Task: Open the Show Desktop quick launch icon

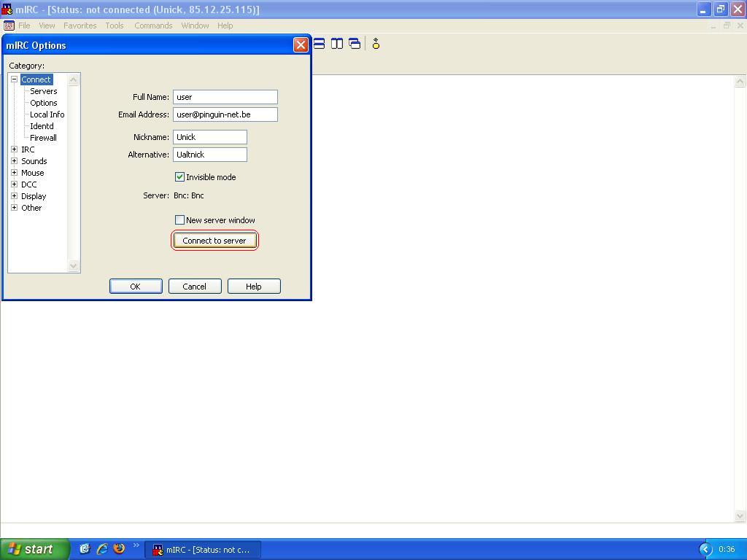Action: [x=85, y=548]
